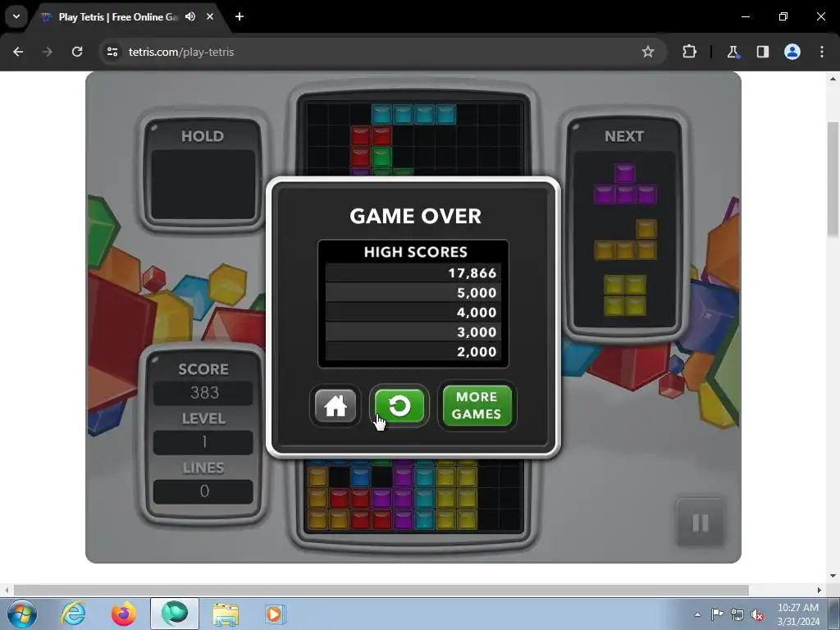
Task: Bookmark this page with the star icon
Action: click(648, 52)
